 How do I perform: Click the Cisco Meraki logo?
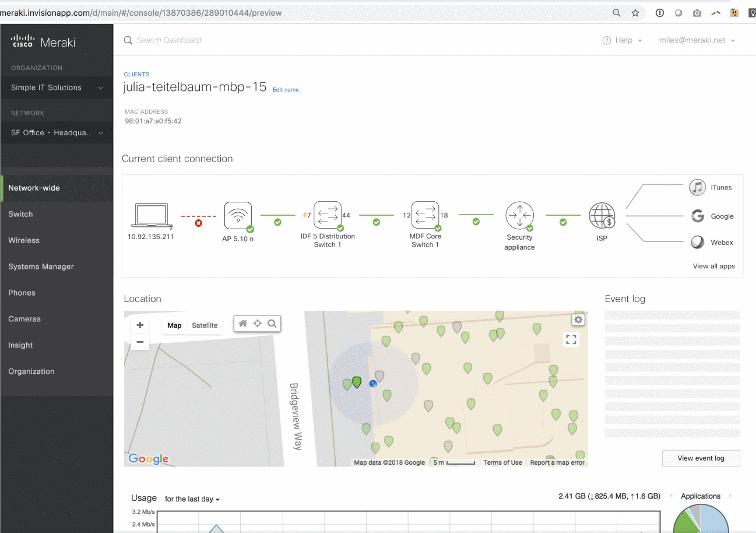(x=43, y=42)
